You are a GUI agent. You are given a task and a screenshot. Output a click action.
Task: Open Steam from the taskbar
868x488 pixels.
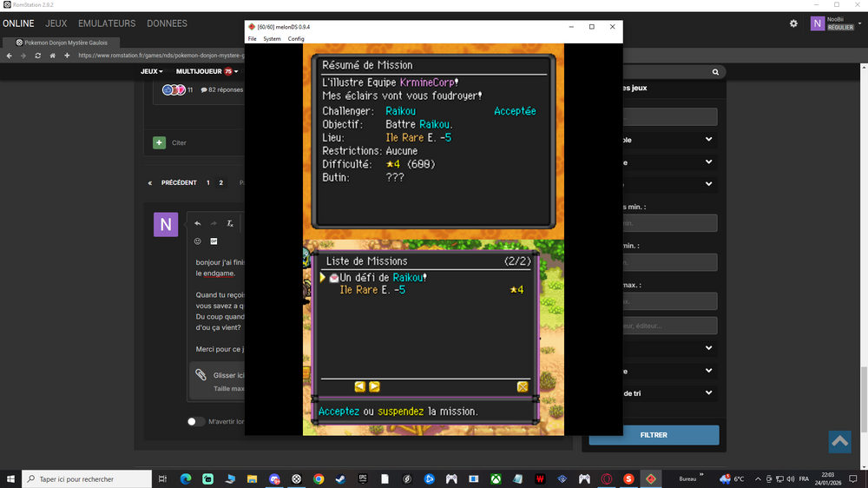click(x=340, y=478)
